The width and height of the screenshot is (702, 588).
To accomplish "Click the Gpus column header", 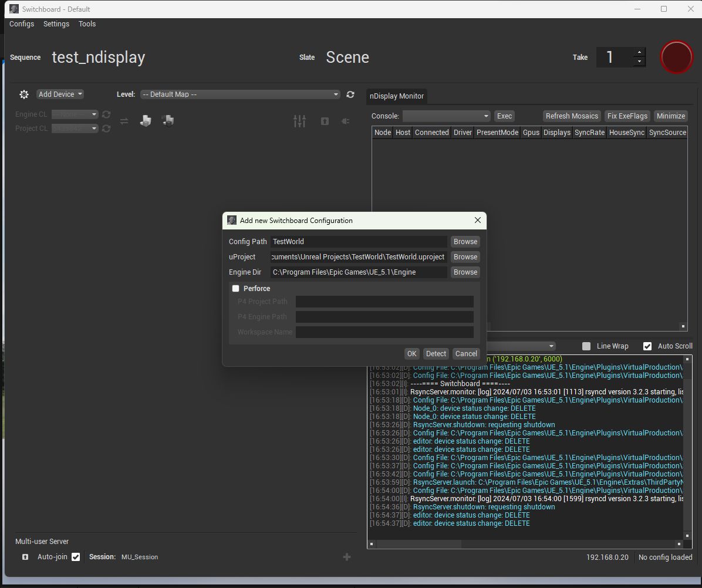I will (531, 133).
